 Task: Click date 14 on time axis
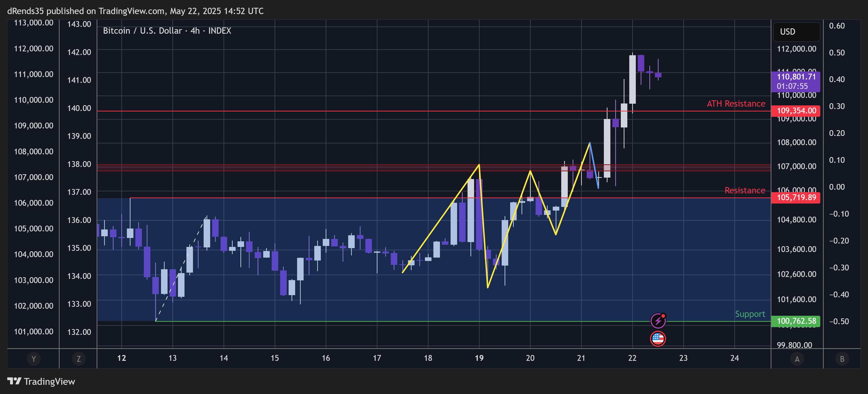[x=224, y=358]
